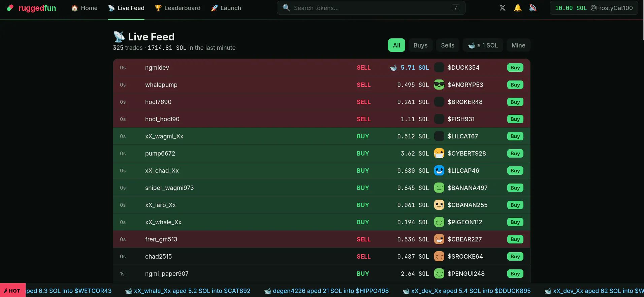The height and width of the screenshot is (297, 644).
Task: Open the $CAT892 ticker item
Action: [x=188, y=291]
